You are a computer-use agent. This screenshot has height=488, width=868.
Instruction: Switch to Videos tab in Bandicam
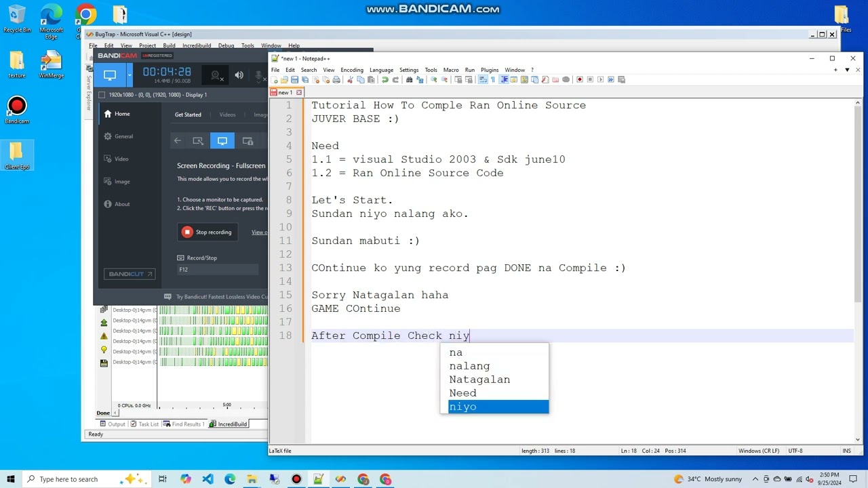click(227, 115)
